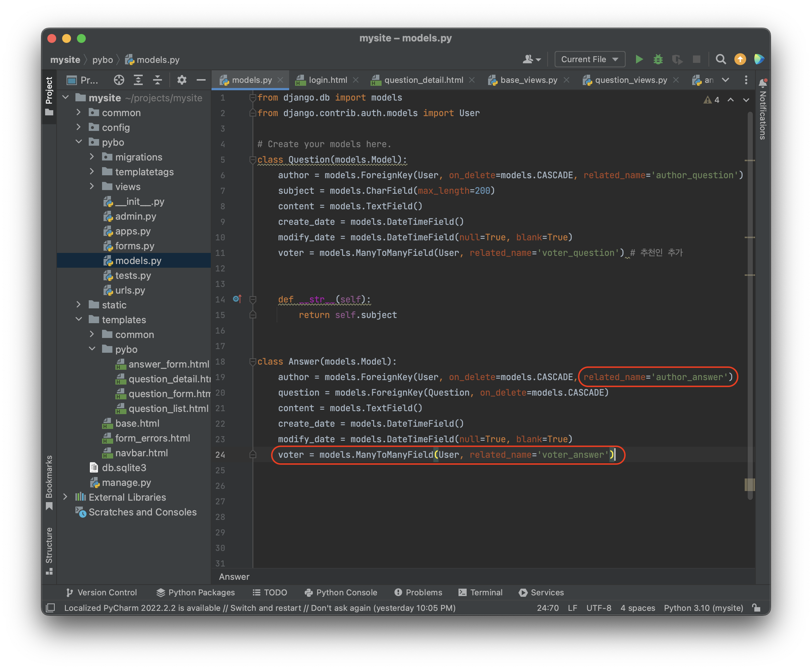Open Search Everywhere magnifier icon

click(x=720, y=60)
